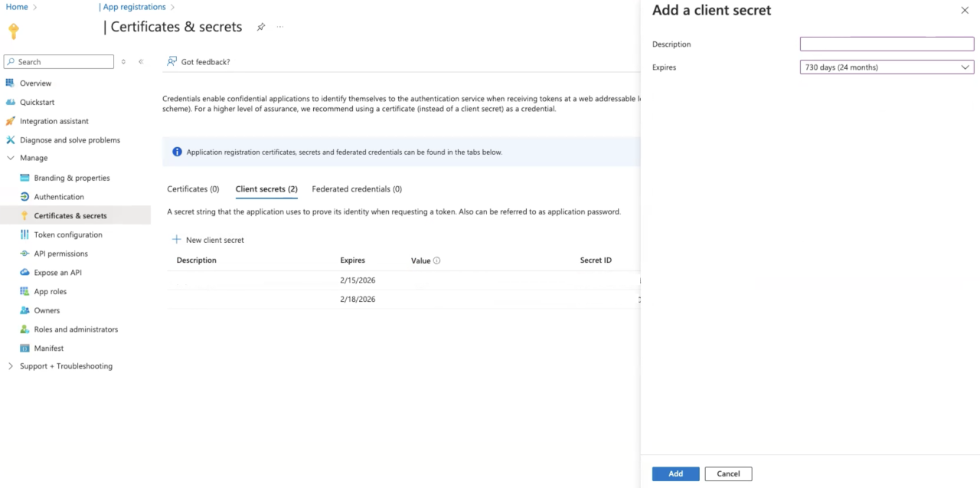Pin the Certificates & secrets page
The image size is (980, 488).
pyautogui.click(x=260, y=26)
